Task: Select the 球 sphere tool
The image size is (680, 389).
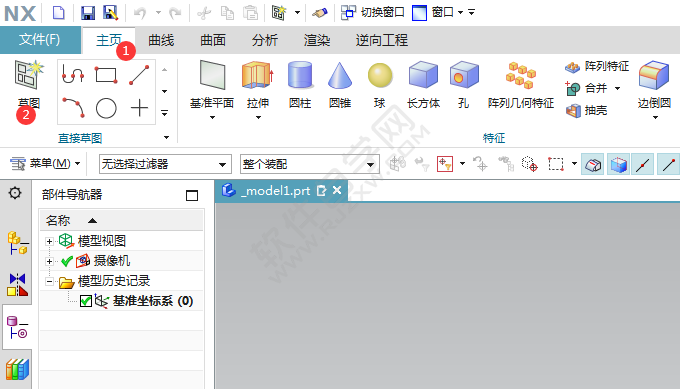Action: click(380, 75)
